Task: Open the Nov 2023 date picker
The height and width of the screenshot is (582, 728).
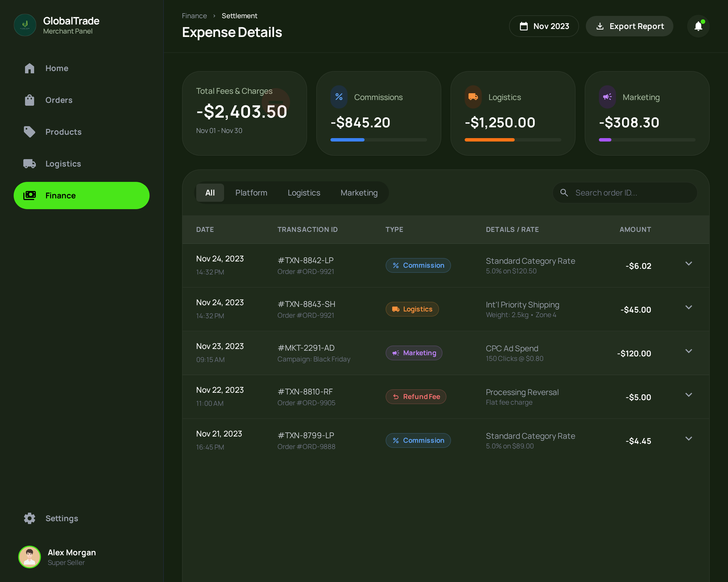Action: pos(544,26)
